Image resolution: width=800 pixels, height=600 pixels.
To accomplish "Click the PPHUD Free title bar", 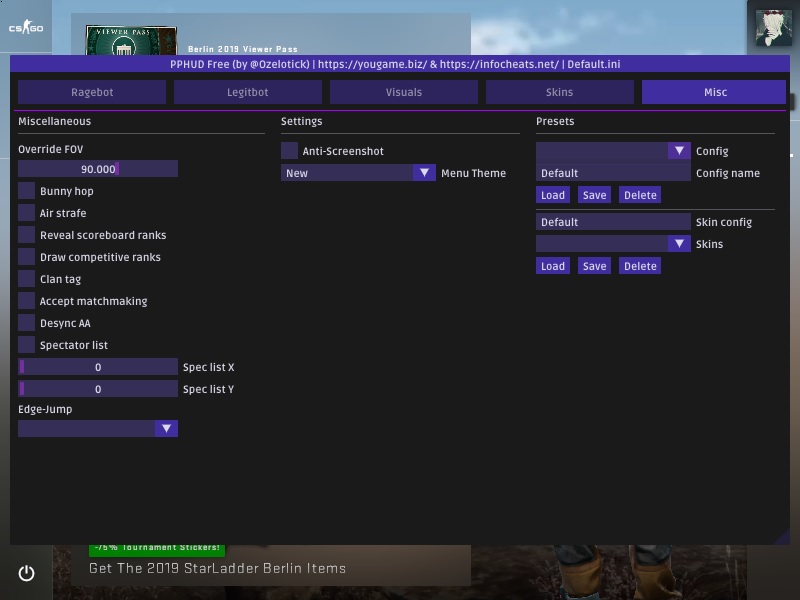I will (400, 64).
